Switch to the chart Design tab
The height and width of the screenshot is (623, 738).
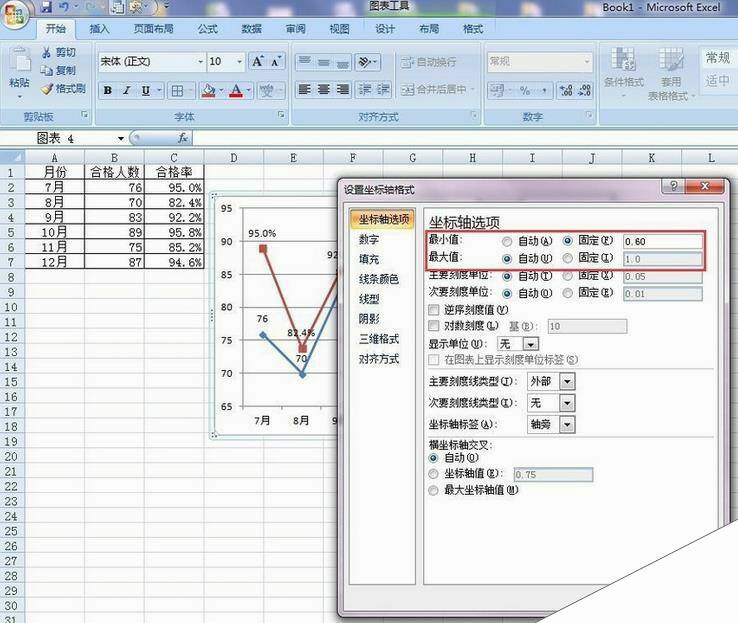(385, 29)
